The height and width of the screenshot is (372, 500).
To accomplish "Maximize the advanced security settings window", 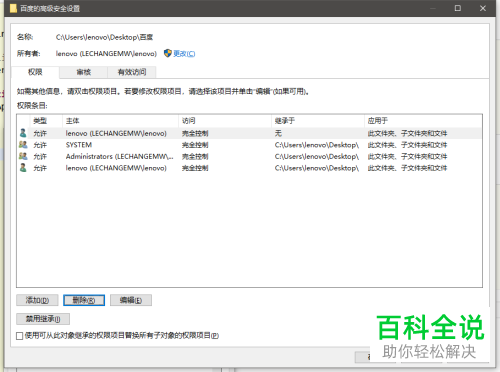I will coord(458,8).
